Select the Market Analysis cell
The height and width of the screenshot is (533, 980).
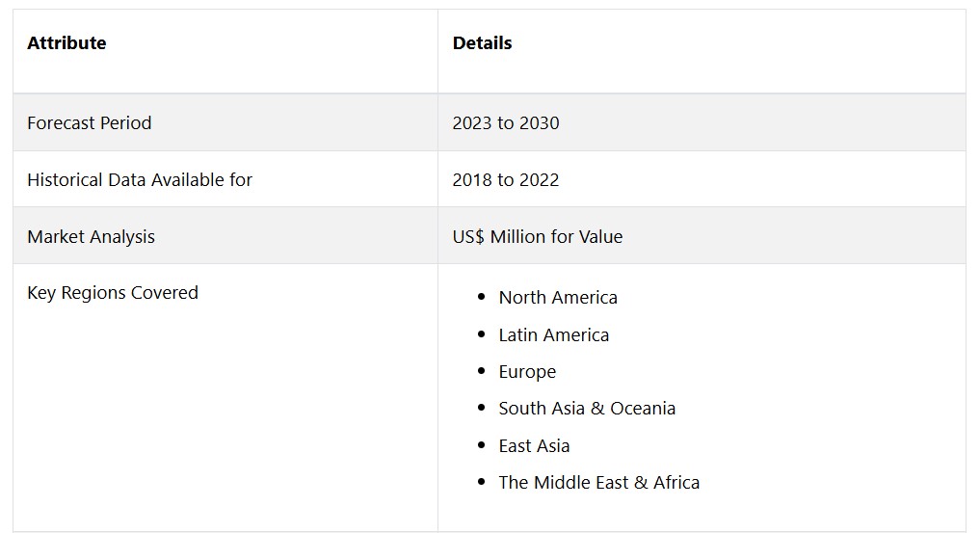91,237
